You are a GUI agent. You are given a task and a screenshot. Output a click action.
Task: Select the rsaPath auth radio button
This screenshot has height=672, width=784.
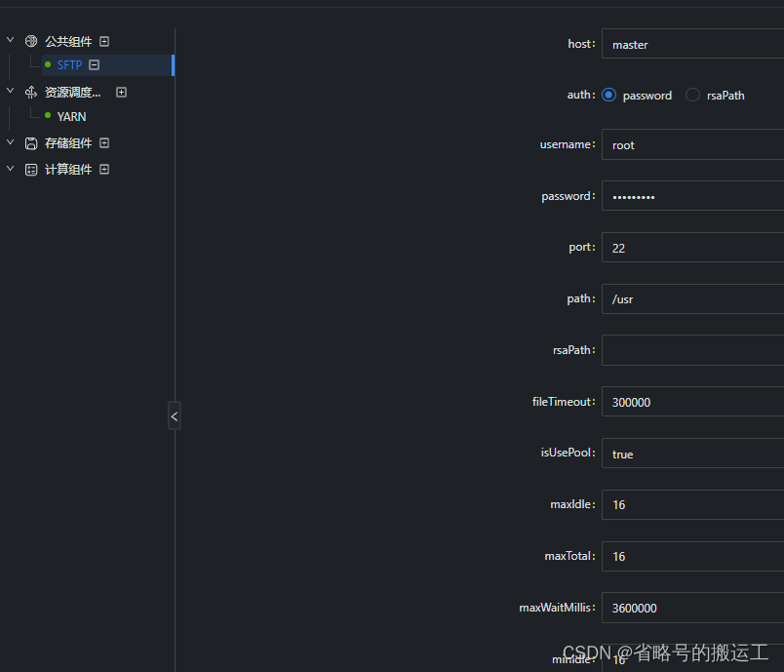[692, 95]
